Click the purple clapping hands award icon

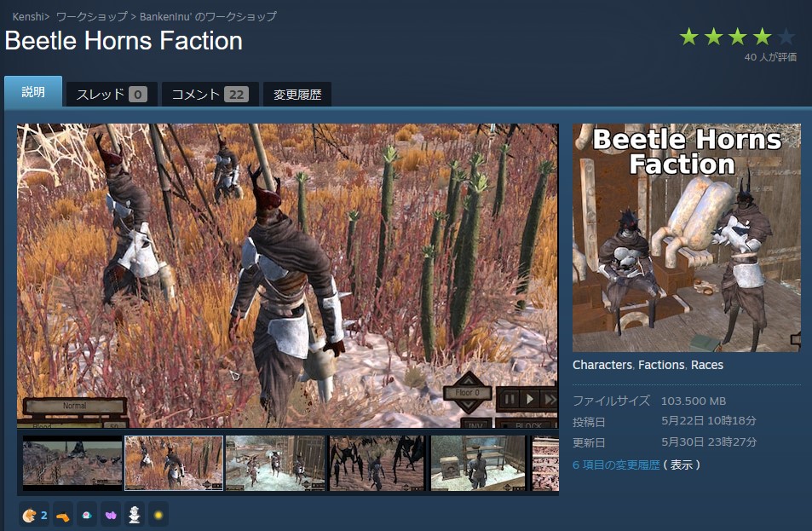coord(111,515)
